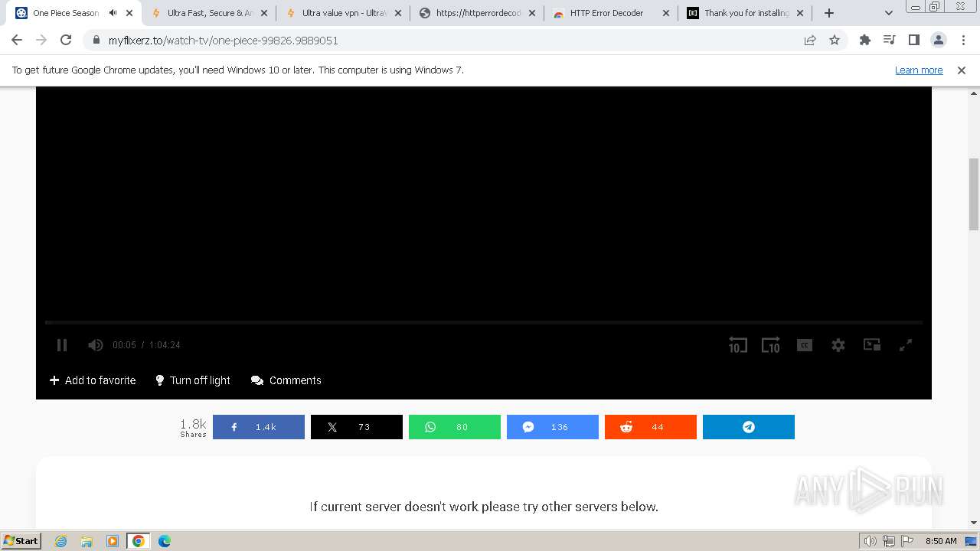This screenshot has width=980, height=551.
Task: Switch to One Piece Season tab
Action: pyautogui.click(x=66, y=13)
